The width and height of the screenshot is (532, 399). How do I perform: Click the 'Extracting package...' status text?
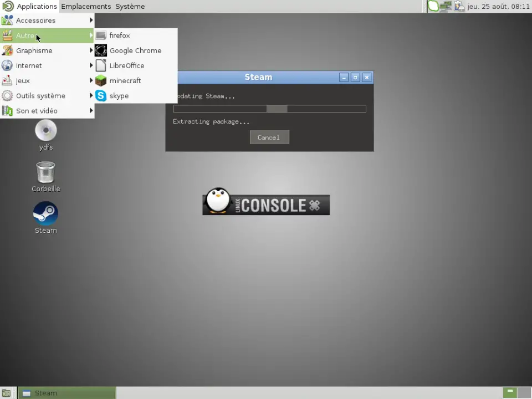(211, 121)
